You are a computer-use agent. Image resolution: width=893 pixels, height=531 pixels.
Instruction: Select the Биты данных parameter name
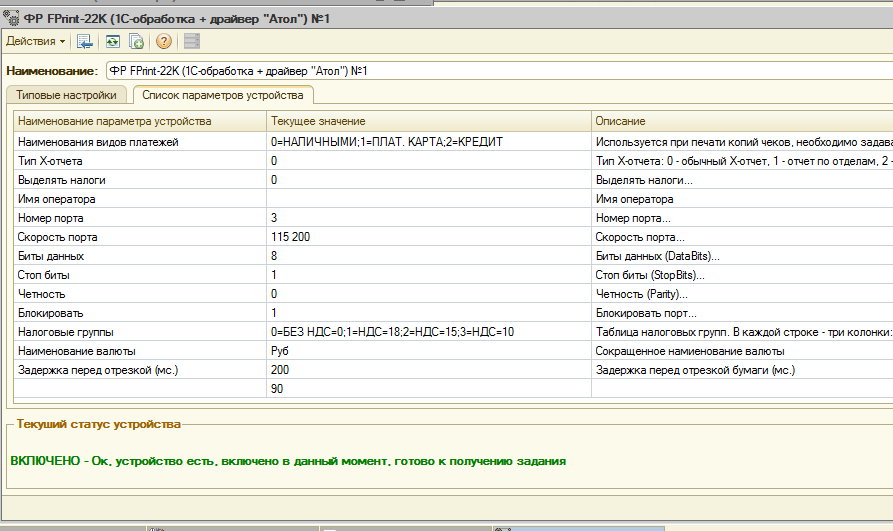[x=51, y=256]
